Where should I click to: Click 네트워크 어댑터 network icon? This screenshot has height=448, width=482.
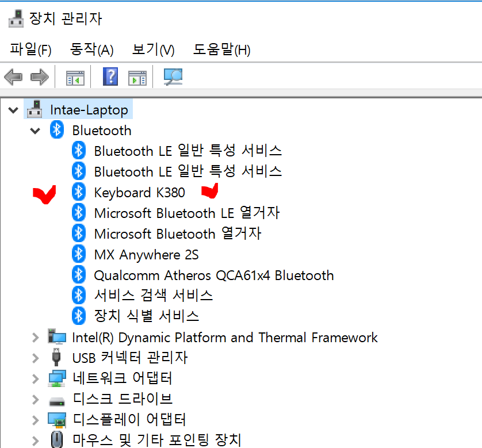57,378
